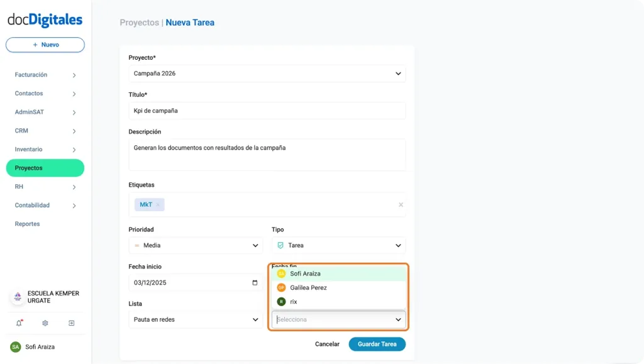Open the Fecha inicio calendar icon
Viewport: 644px width, 364px height.
254,283
